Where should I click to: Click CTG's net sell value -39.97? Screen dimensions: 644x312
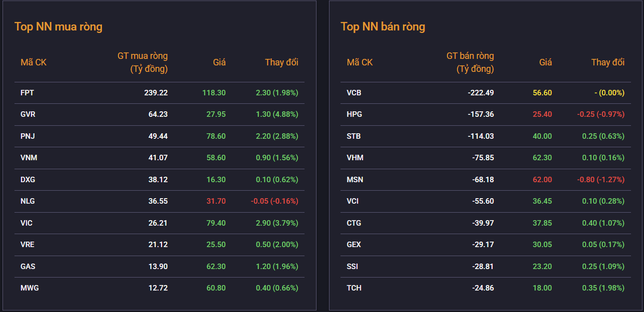[x=482, y=223]
